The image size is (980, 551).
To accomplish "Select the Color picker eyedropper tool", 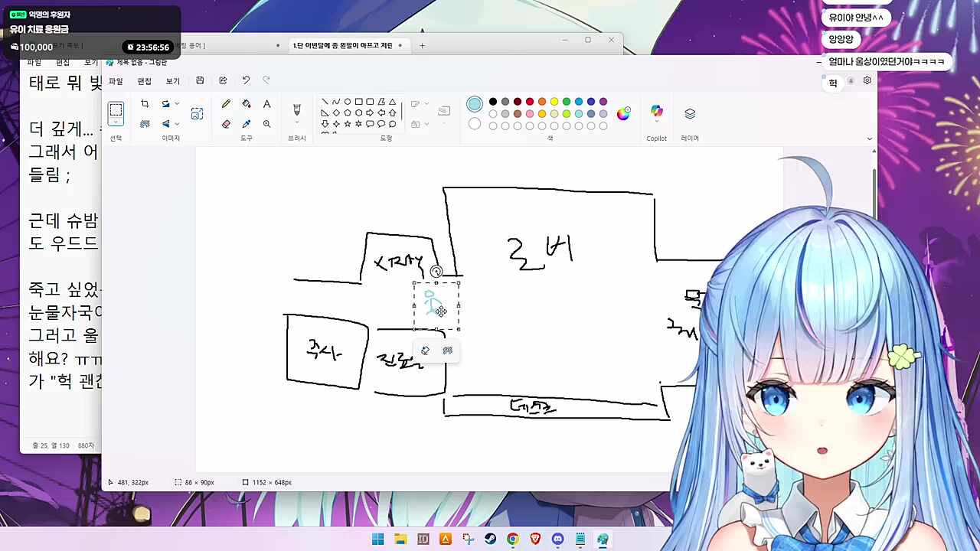I will [x=247, y=124].
